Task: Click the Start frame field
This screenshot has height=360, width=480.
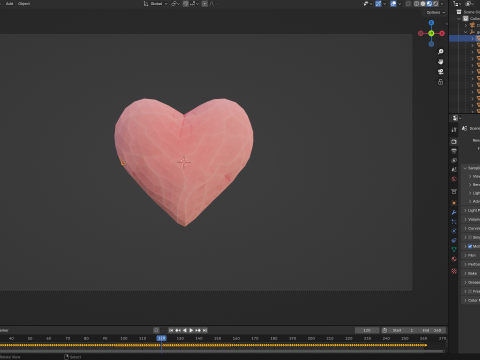Action: click(x=403, y=330)
